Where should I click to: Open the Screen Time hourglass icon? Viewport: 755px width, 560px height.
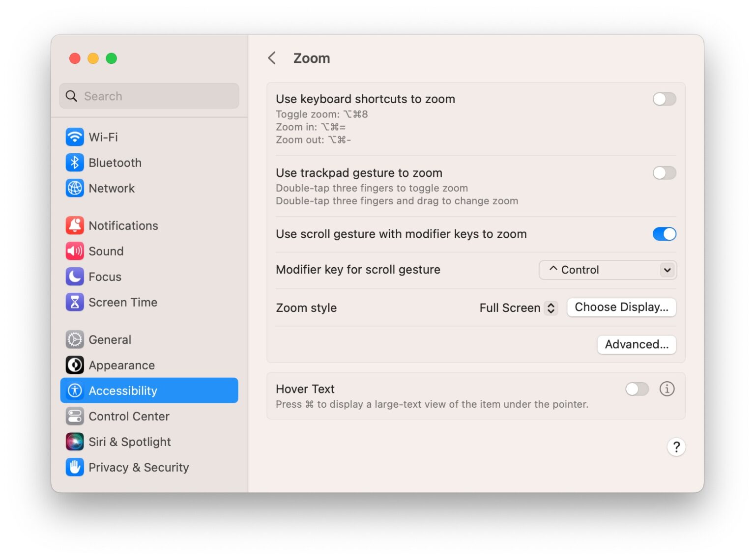pos(75,302)
